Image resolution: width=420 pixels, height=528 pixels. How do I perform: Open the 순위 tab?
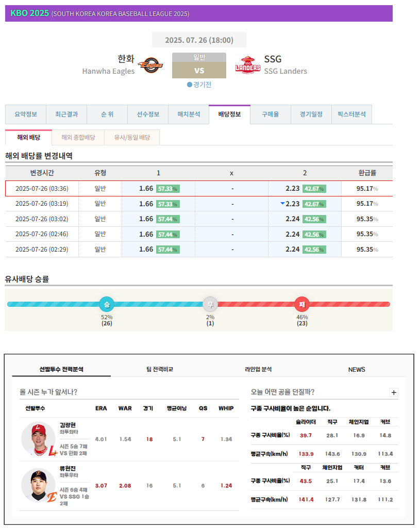(x=107, y=114)
